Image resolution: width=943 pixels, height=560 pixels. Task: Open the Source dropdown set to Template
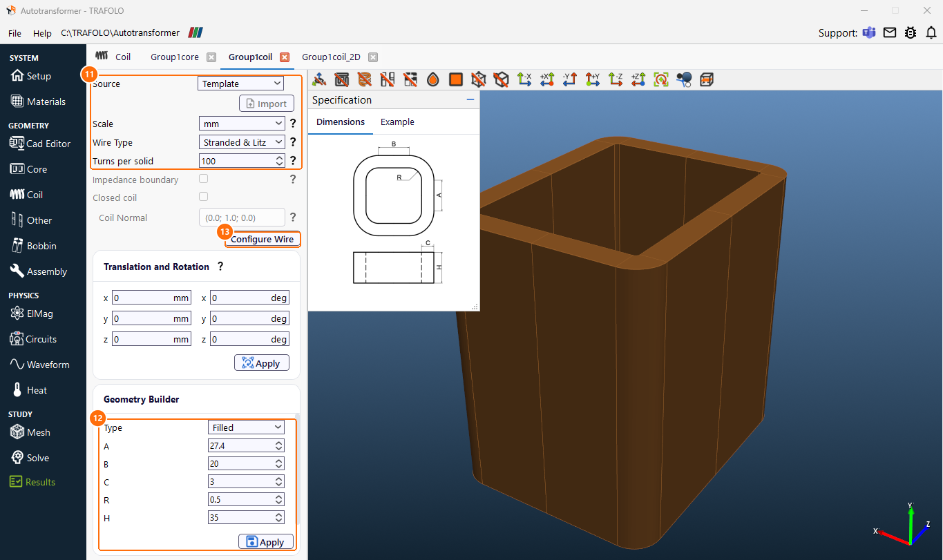[x=241, y=84]
